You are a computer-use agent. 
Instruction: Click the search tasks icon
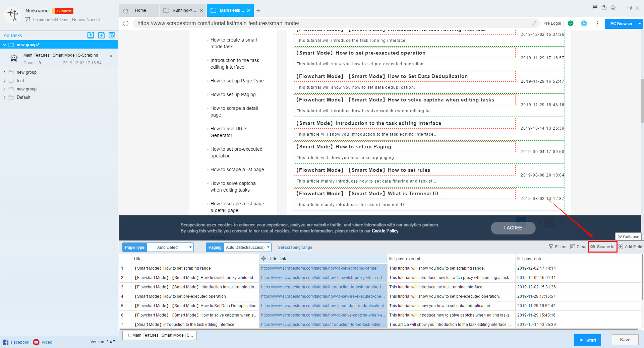112,35
